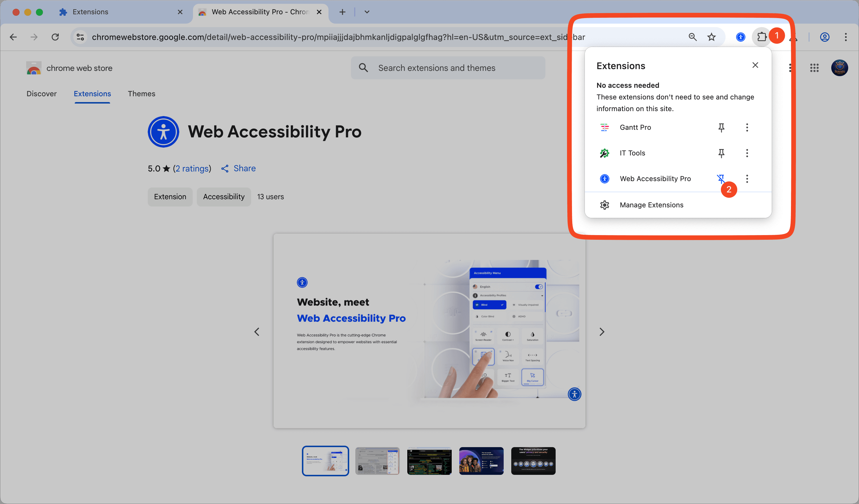Switch to the Discover tab

click(41, 94)
